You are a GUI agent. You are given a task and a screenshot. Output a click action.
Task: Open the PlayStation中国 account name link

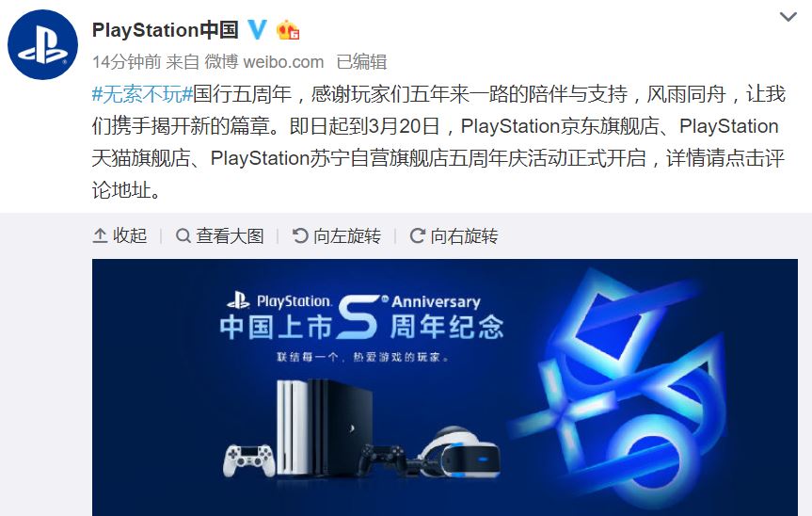click(166, 30)
